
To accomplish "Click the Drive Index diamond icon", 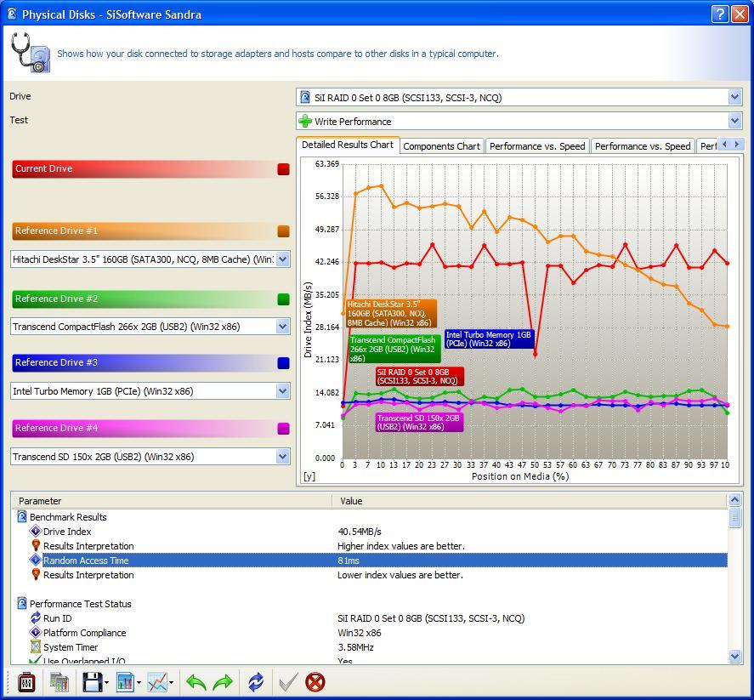I will point(35,531).
